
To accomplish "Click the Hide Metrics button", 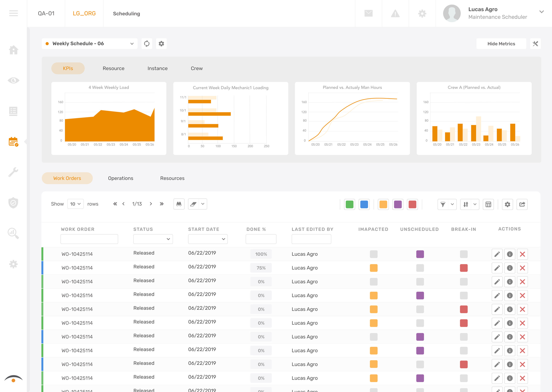I will coord(501,43).
